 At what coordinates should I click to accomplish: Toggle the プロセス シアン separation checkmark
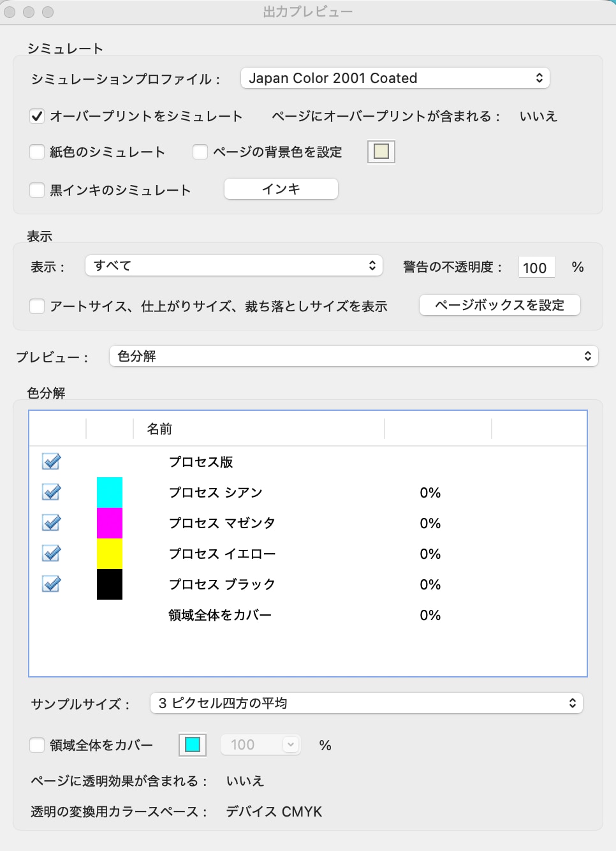point(51,492)
